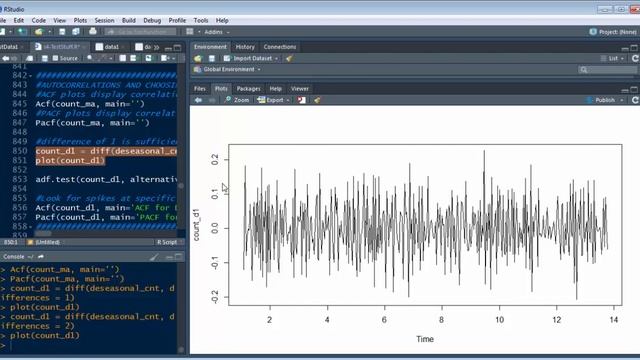Print the current file
640x360 pixels.
93,31
